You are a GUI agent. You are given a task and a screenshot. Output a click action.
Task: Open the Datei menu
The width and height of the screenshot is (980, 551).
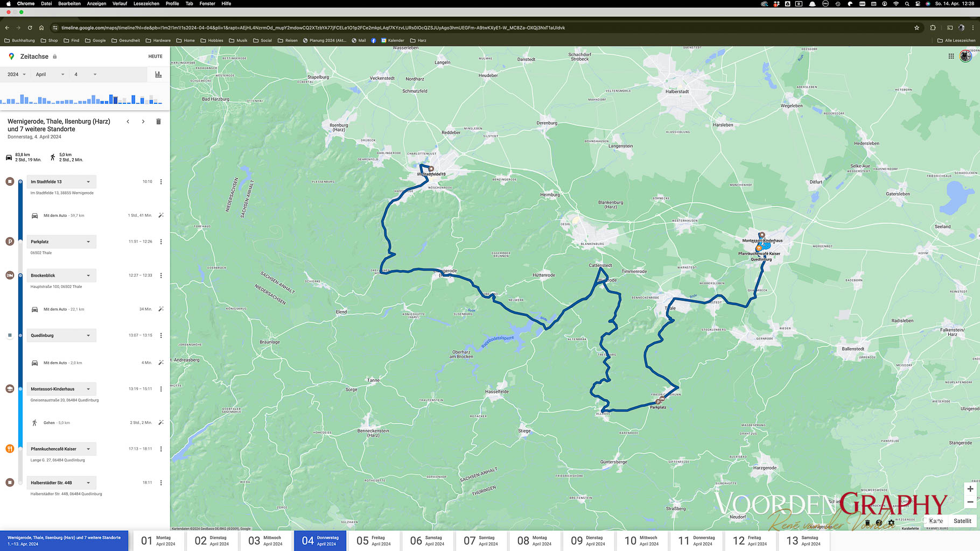tap(46, 4)
